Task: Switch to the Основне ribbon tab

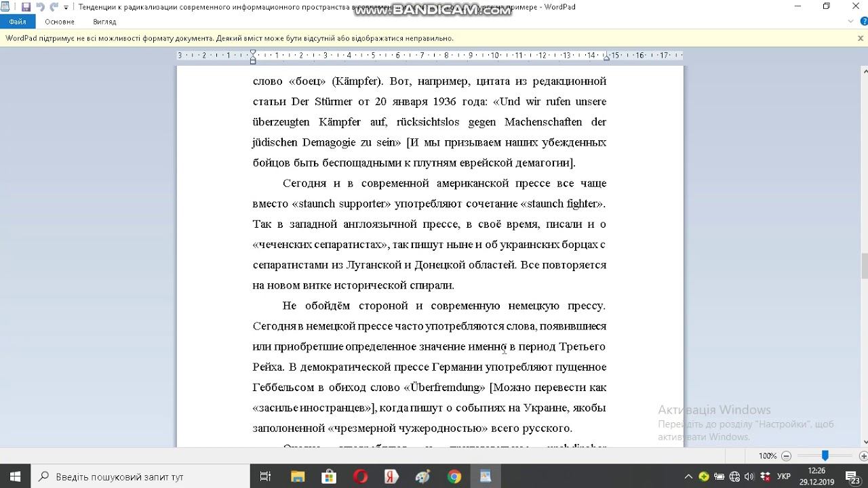Action: pyautogui.click(x=60, y=22)
